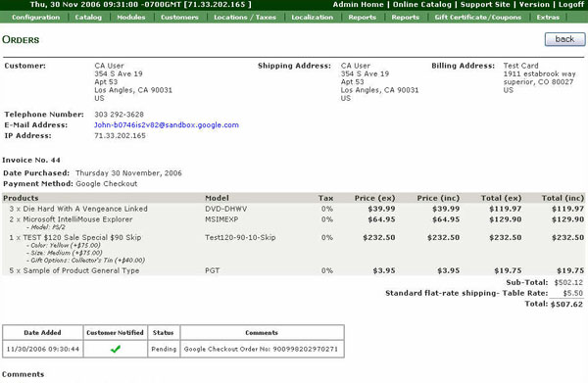The height and width of the screenshot is (383, 588).
Task: Click the Price (ex) column header
Action: [x=374, y=198]
